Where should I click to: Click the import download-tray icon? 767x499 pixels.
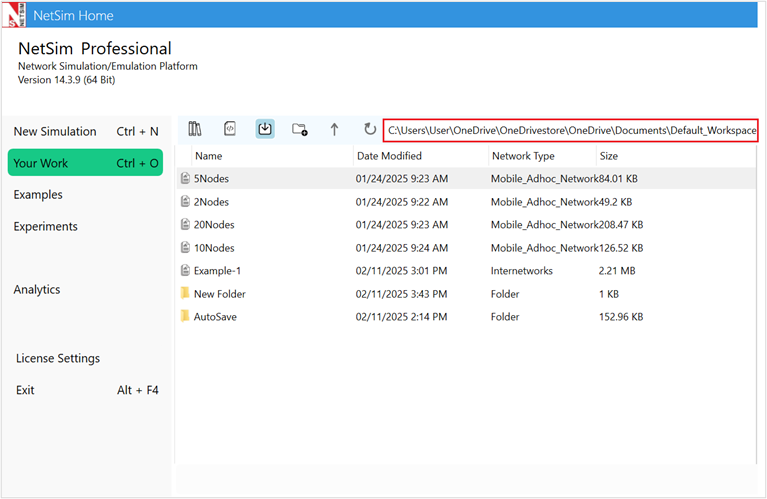pos(265,129)
